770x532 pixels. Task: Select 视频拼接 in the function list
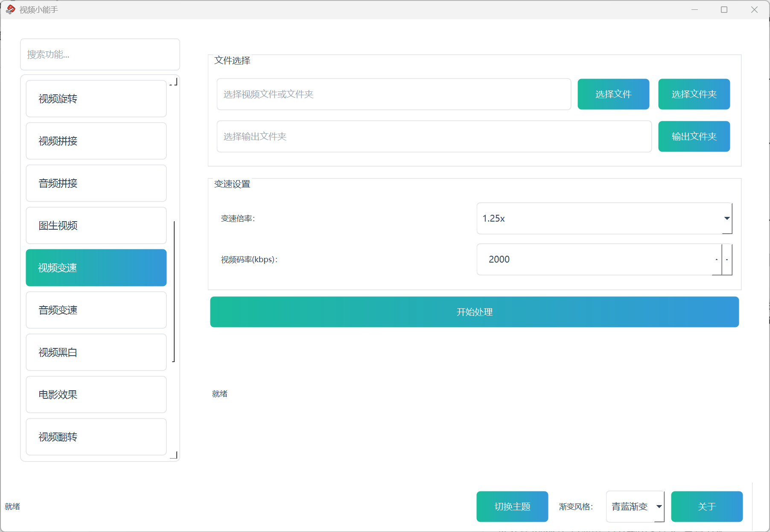tap(96, 141)
